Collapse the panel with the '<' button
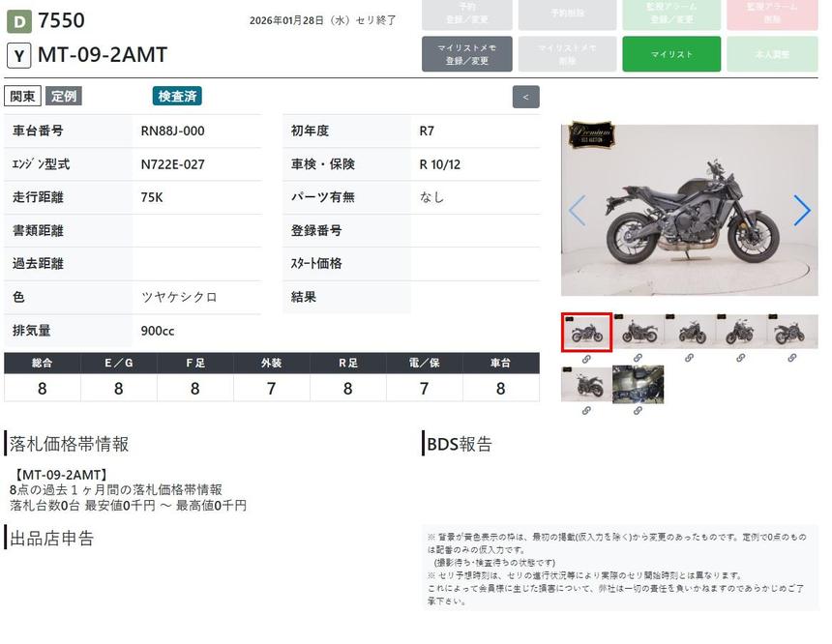 (x=525, y=97)
